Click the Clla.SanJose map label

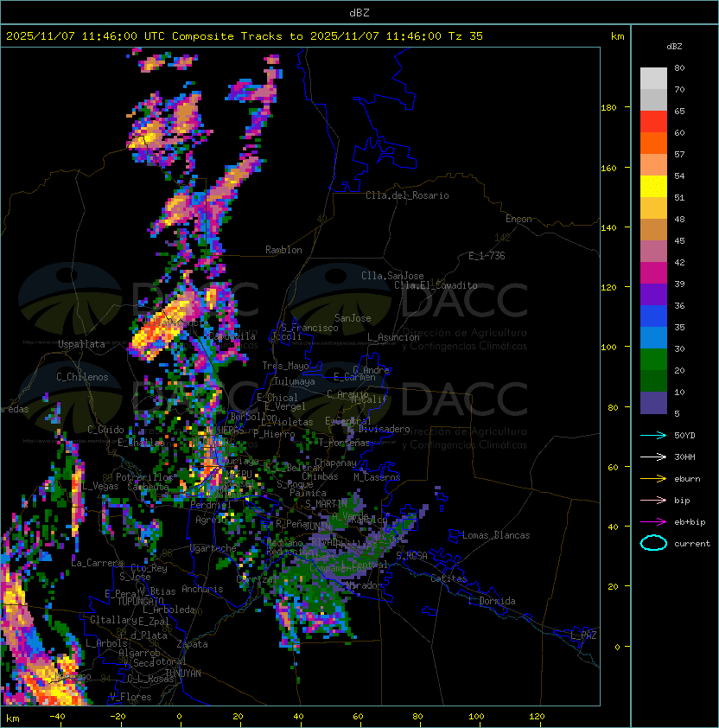[392, 276]
